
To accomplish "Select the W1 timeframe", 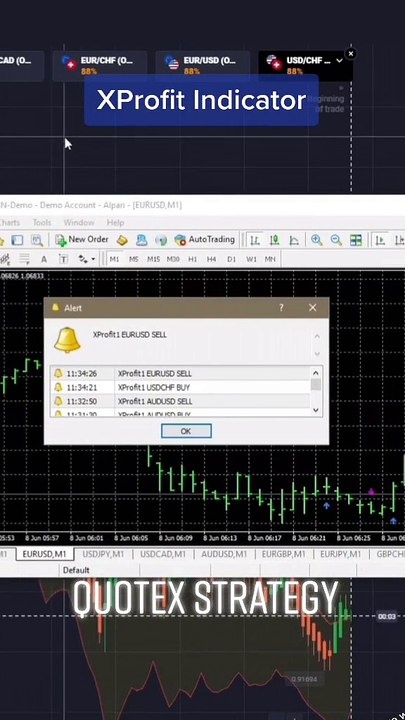I will tap(251, 259).
